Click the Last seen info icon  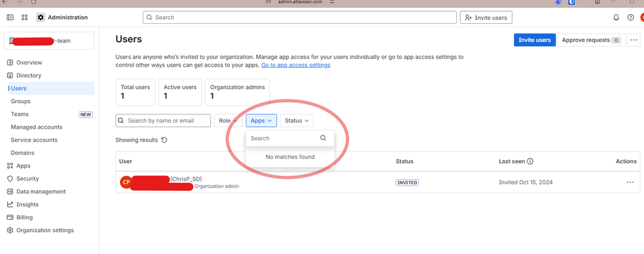coord(530,162)
